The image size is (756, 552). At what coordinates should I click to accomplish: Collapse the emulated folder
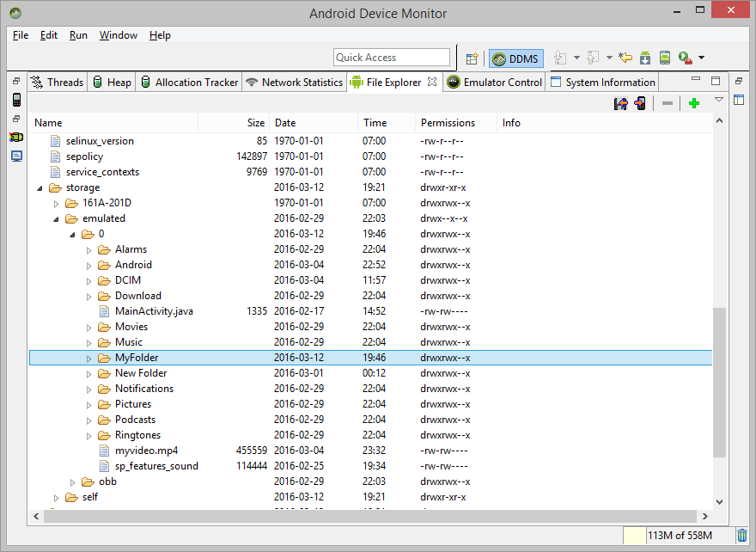(57, 219)
